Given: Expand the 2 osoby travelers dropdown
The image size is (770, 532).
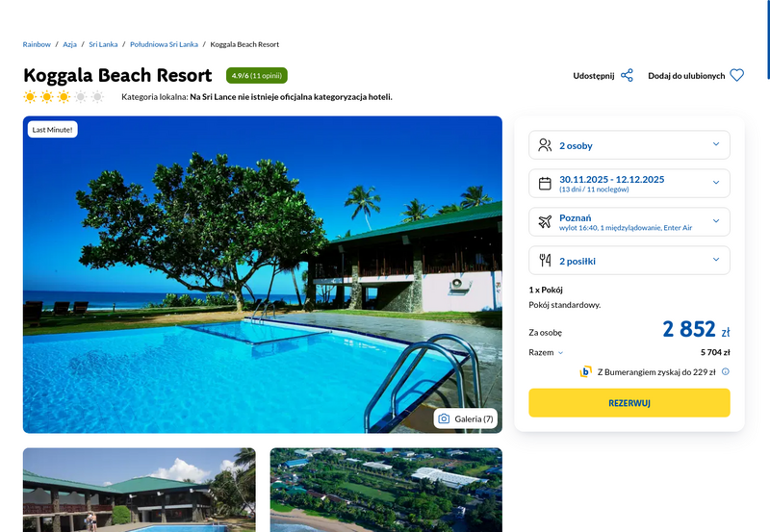Looking at the screenshot, I should pos(629,144).
